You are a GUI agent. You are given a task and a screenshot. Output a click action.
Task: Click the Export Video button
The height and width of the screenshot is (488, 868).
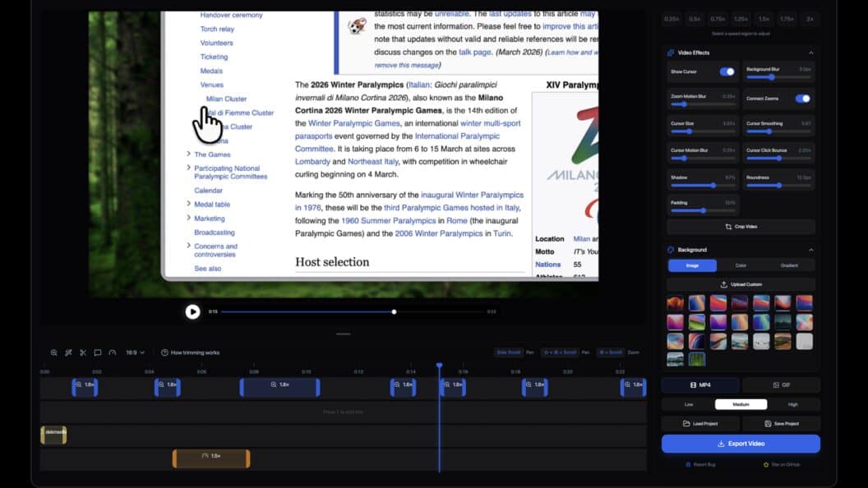pos(741,443)
